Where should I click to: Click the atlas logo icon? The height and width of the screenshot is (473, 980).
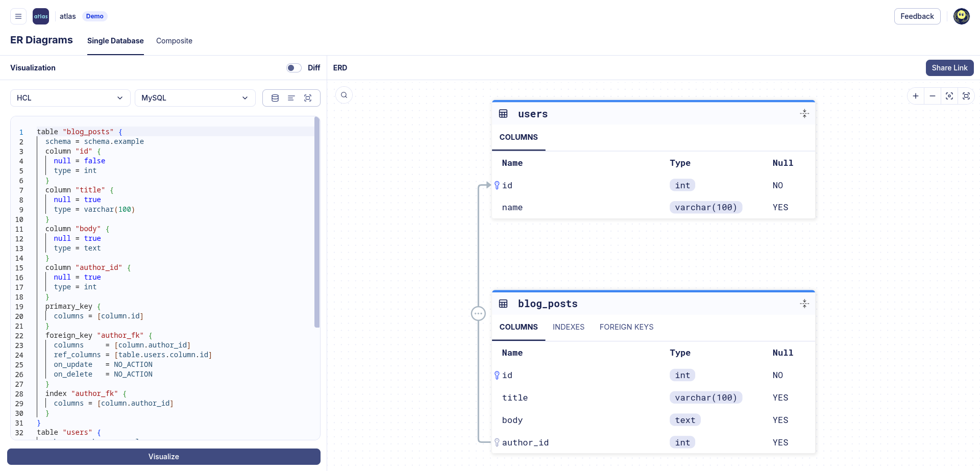coord(41,16)
